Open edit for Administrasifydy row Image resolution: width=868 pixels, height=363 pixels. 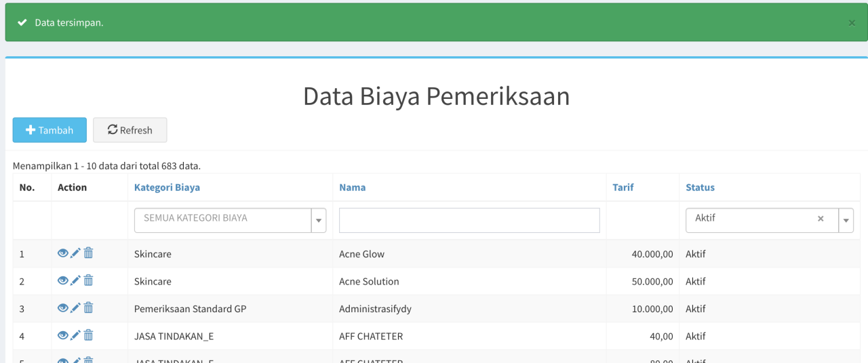point(75,308)
